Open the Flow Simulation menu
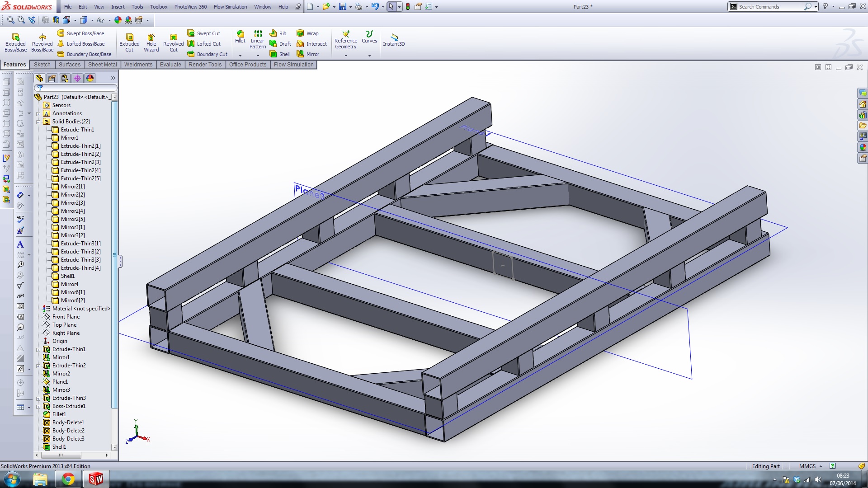 point(230,7)
